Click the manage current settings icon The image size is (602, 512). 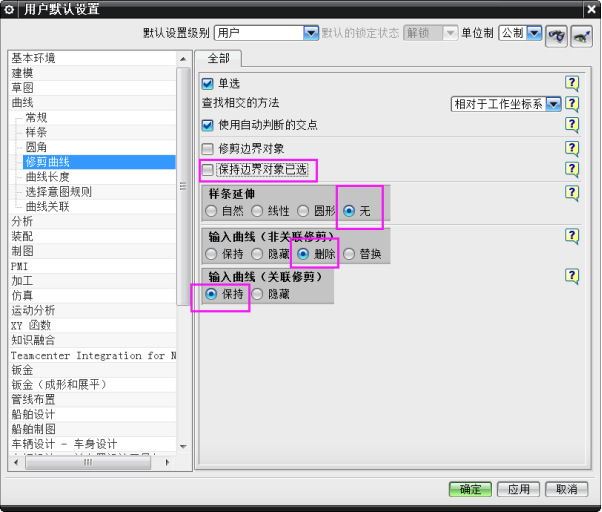[582, 36]
